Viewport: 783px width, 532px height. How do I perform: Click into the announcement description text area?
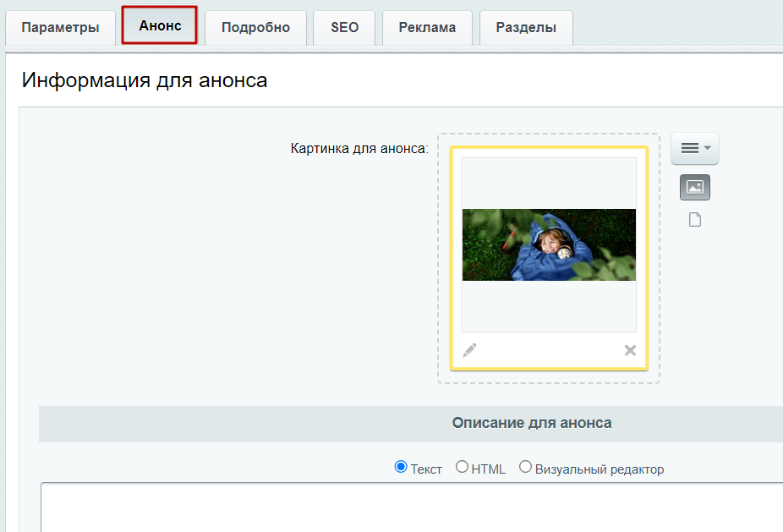[412, 507]
